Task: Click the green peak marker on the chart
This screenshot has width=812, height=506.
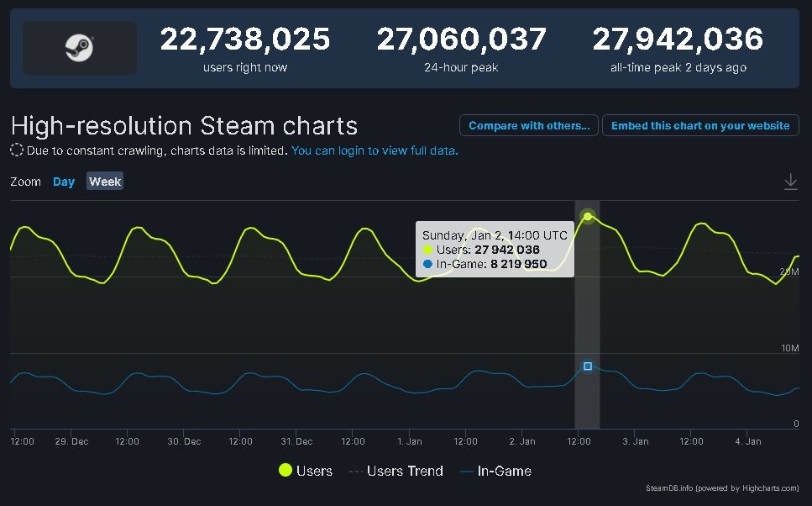Action: pyautogui.click(x=588, y=217)
